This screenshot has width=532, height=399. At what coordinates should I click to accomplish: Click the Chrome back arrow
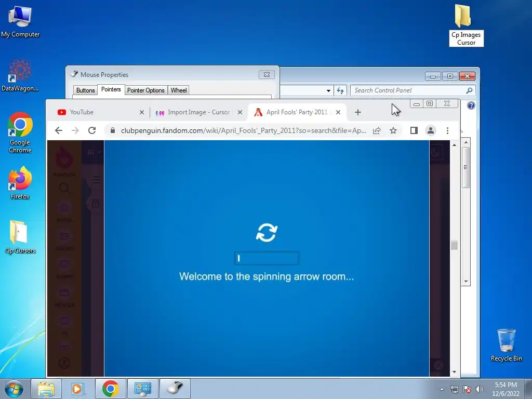(59, 130)
